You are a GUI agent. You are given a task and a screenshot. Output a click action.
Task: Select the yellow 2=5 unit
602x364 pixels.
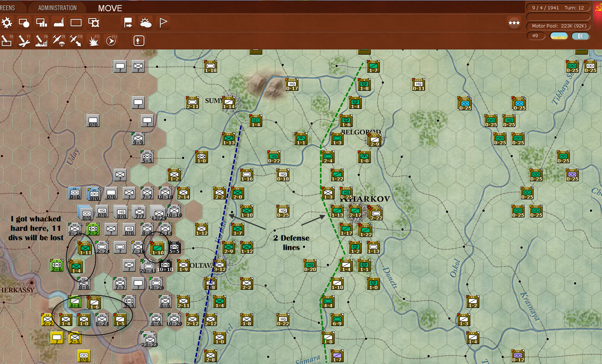tap(75, 338)
